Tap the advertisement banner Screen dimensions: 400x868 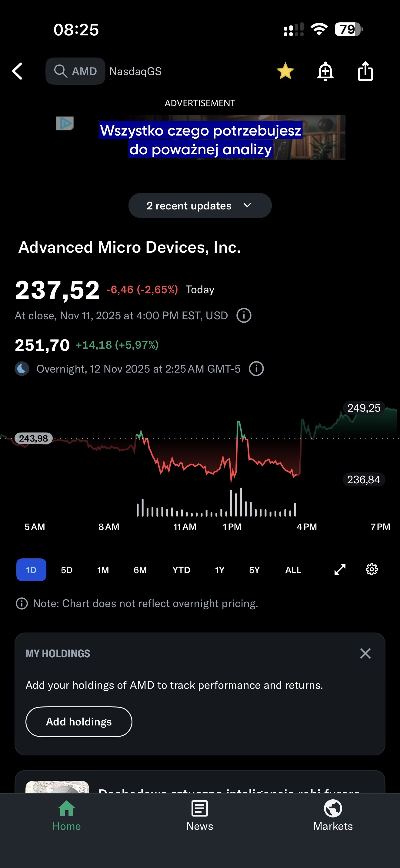[x=200, y=137]
